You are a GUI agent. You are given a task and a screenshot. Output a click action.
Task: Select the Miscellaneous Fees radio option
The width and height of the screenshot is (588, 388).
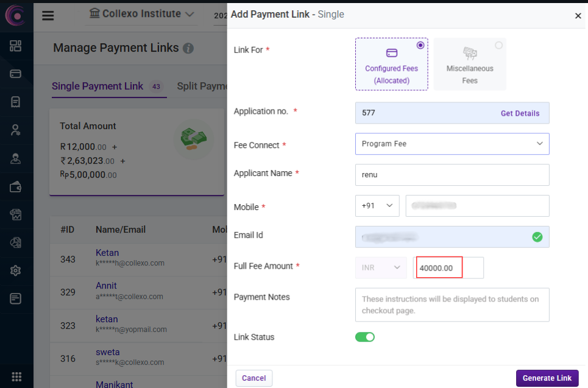(x=499, y=46)
